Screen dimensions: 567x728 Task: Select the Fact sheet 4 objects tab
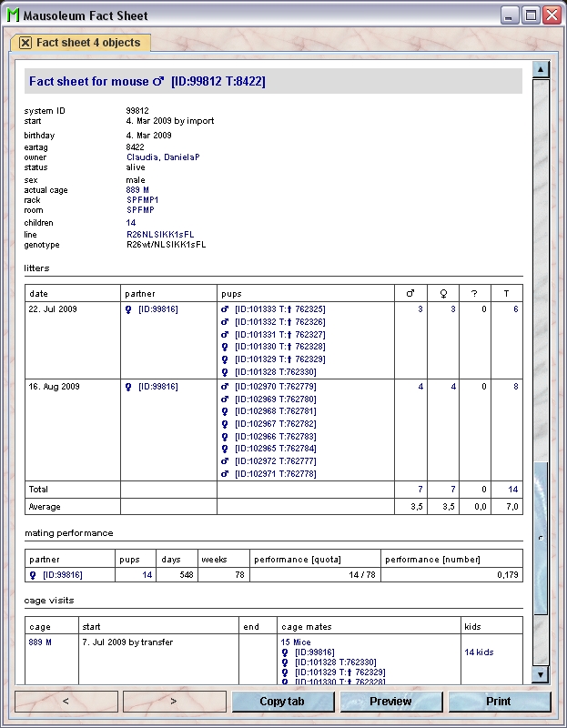pyautogui.click(x=87, y=43)
